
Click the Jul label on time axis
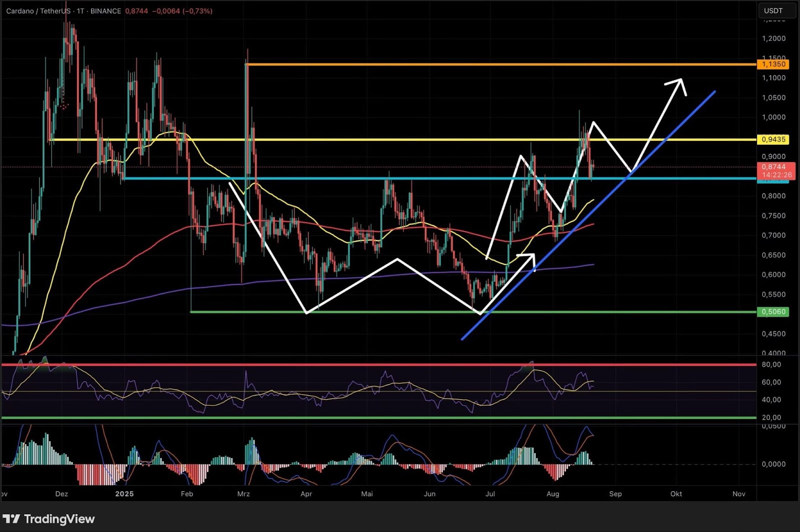tap(490, 494)
